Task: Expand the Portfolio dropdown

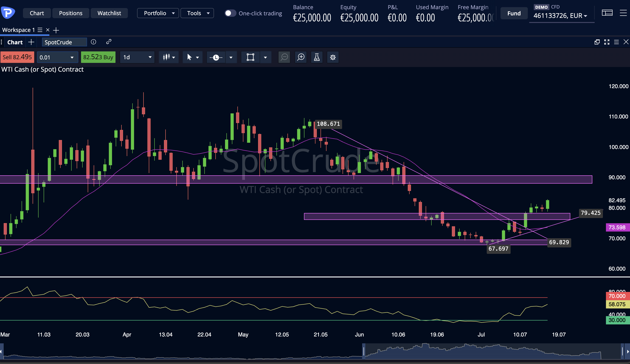Action: tap(158, 13)
